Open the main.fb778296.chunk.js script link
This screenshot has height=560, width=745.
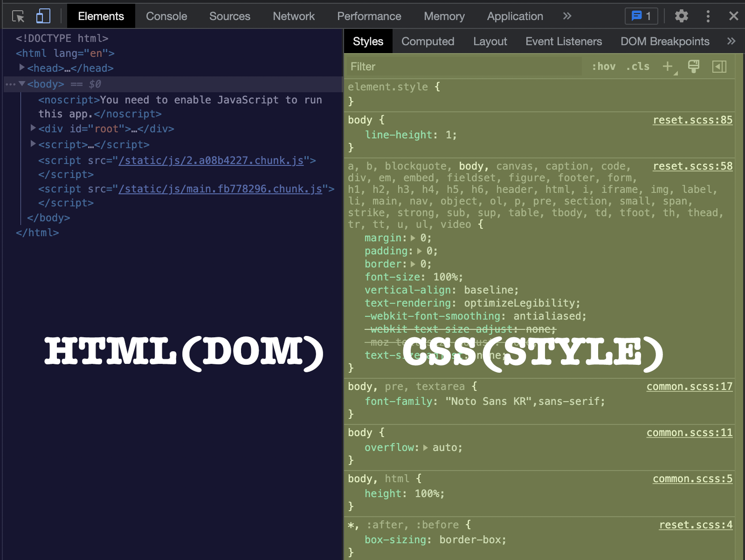click(x=221, y=189)
